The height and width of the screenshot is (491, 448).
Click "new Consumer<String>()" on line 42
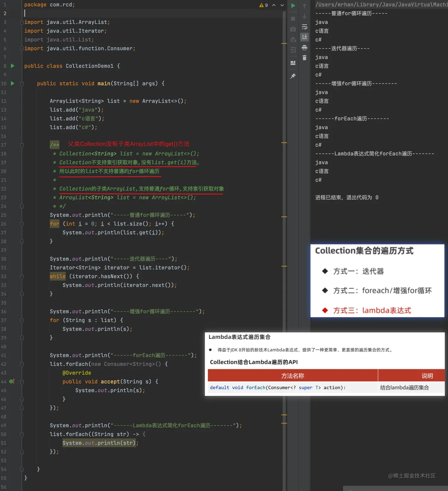pyautogui.click(x=126, y=364)
